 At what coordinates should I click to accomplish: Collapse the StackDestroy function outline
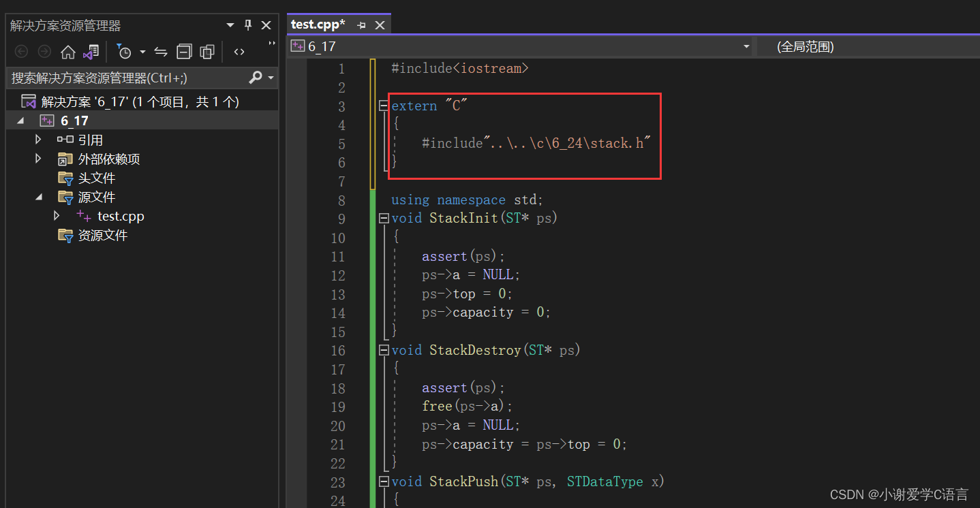point(384,350)
